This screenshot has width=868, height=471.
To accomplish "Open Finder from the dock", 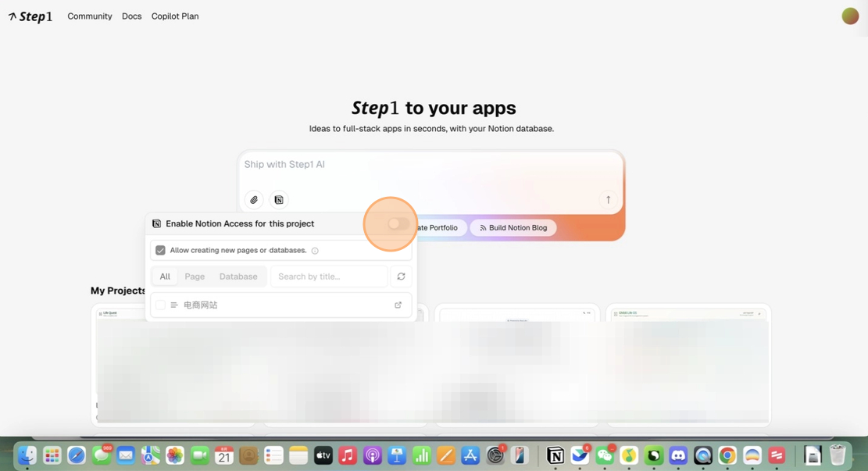I will click(27, 455).
